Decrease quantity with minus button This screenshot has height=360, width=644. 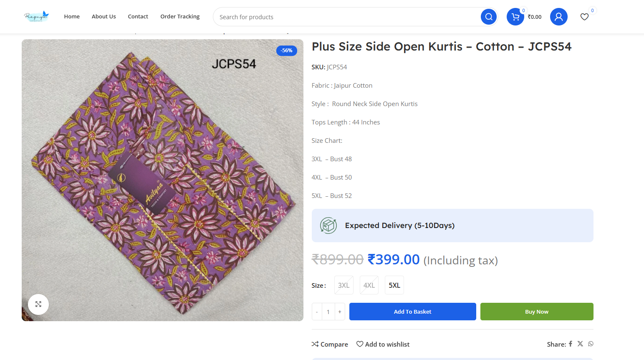[317, 312]
